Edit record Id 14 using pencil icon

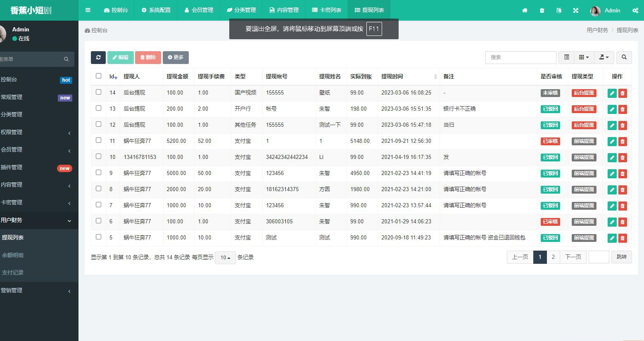(x=612, y=93)
